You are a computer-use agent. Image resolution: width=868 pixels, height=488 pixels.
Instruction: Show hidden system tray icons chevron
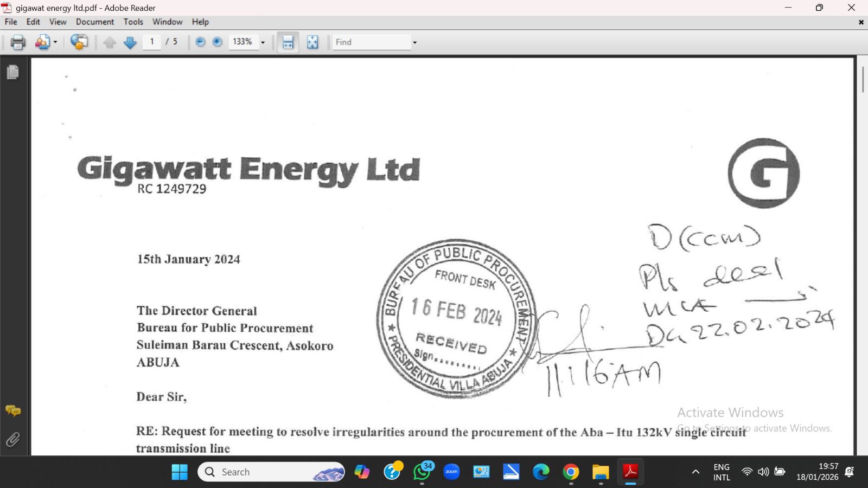(695, 472)
